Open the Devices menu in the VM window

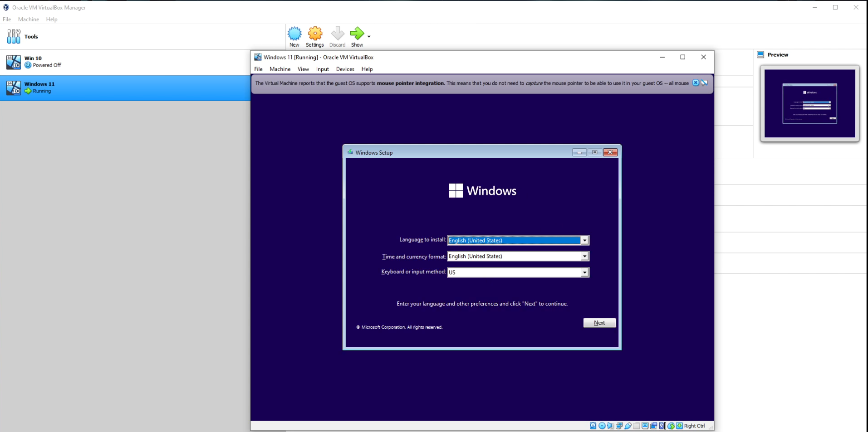(345, 69)
